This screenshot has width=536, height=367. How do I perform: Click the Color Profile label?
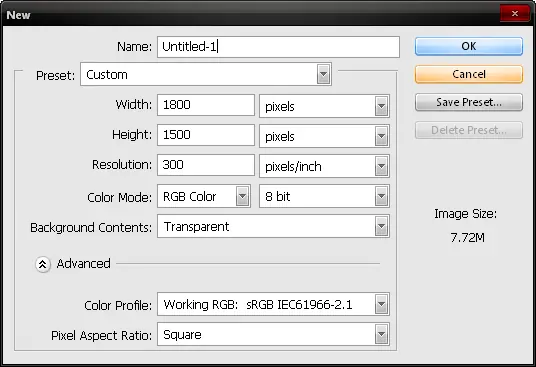coord(118,305)
